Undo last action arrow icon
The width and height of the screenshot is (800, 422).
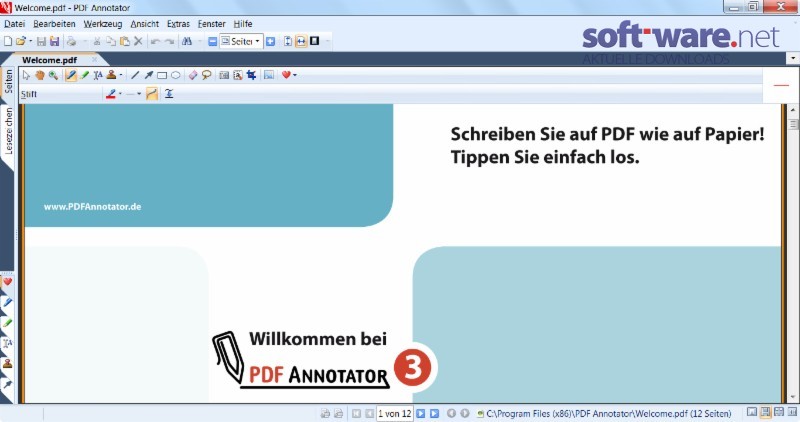point(156,41)
